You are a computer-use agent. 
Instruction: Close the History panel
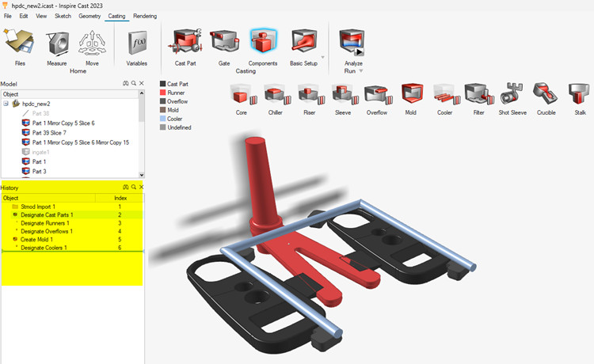tap(142, 188)
